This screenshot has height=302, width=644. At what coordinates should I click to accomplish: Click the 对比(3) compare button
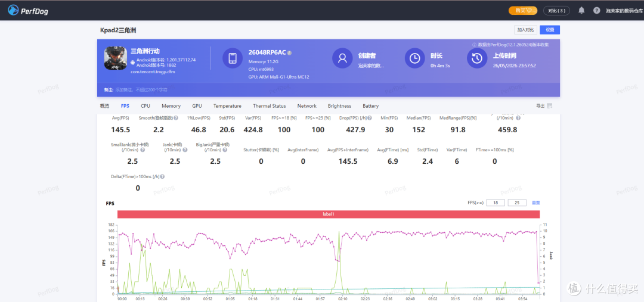point(556,11)
